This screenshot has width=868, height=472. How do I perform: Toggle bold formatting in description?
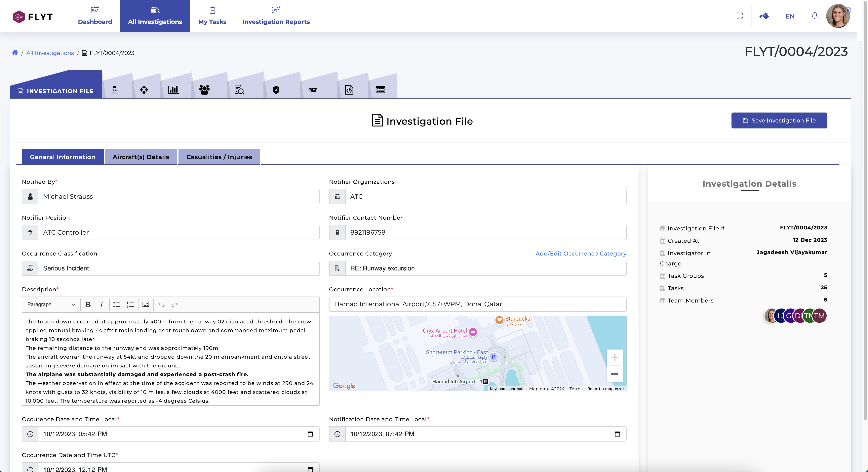click(x=88, y=305)
